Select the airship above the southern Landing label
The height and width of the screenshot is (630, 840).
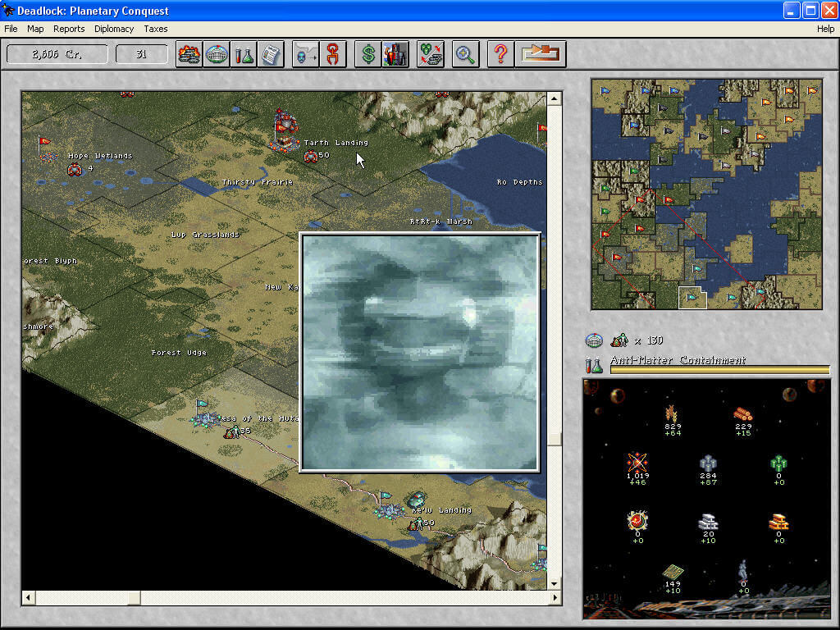point(416,500)
